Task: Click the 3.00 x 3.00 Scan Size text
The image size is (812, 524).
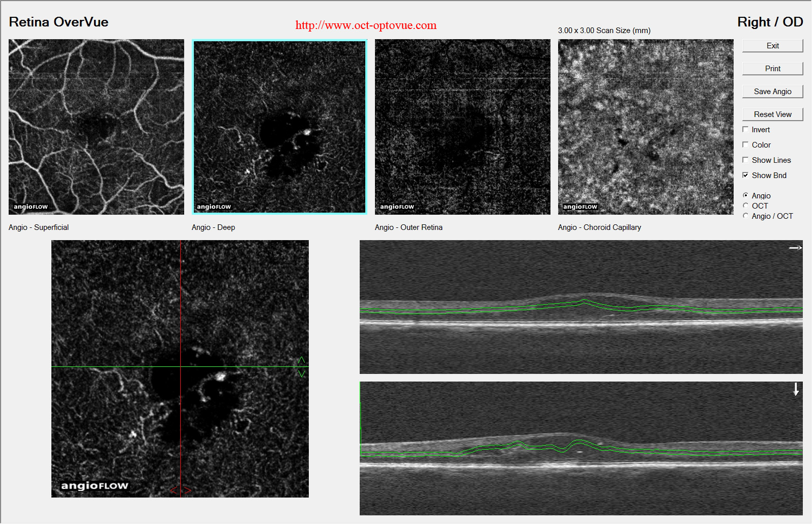Action: coord(604,31)
